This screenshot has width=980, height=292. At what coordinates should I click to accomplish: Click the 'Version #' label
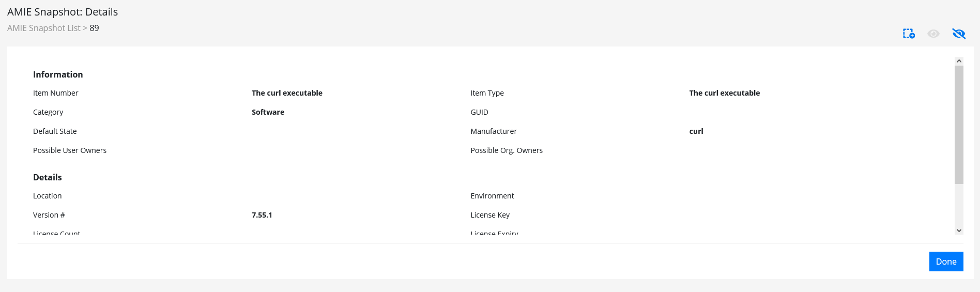(49, 215)
